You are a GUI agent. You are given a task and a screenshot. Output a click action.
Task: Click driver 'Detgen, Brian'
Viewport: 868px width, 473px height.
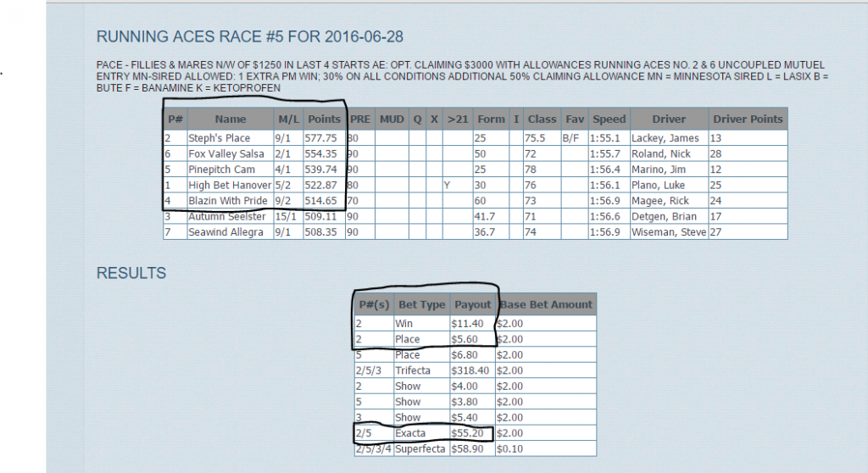[x=665, y=216]
